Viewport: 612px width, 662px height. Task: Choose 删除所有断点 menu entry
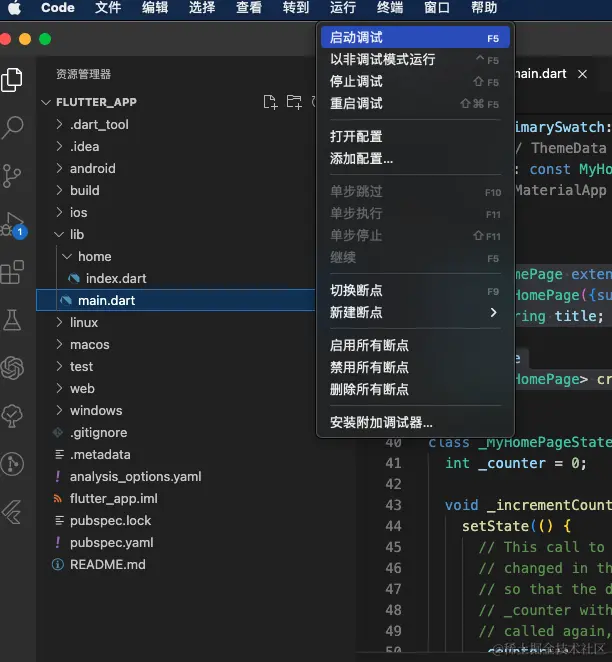click(415, 389)
